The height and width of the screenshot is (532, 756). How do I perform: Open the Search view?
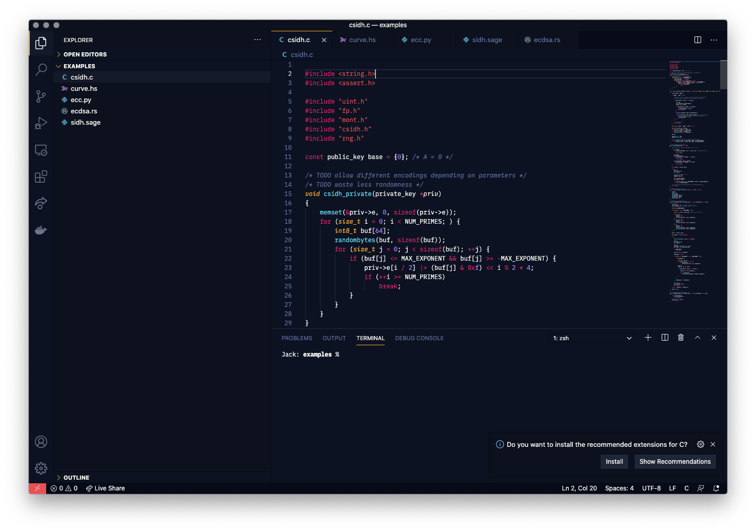pyautogui.click(x=41, y=70)
